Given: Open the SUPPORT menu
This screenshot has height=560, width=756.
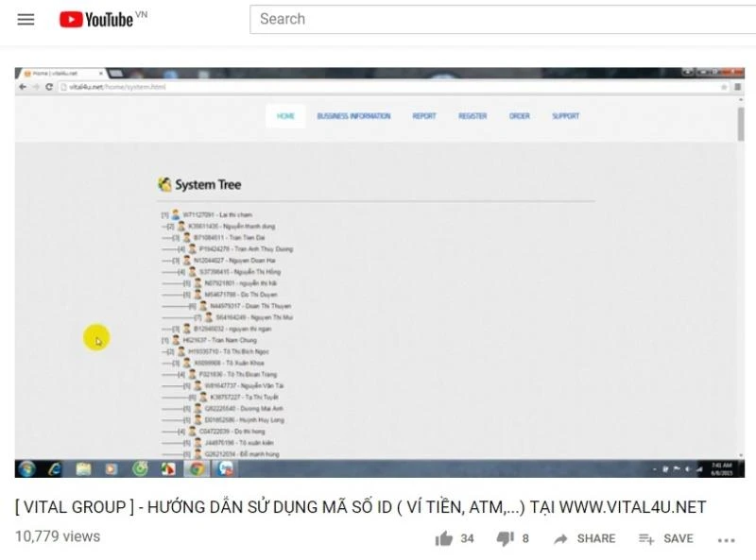Looking at the screenshot, I should [x=565, y=116].
